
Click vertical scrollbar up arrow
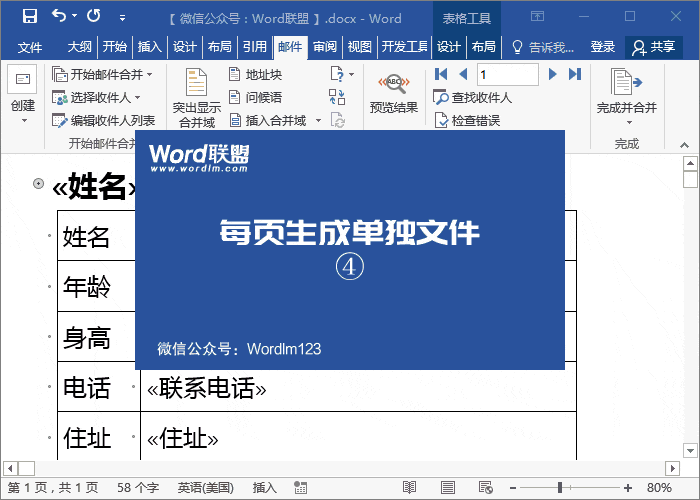(690, 163)
